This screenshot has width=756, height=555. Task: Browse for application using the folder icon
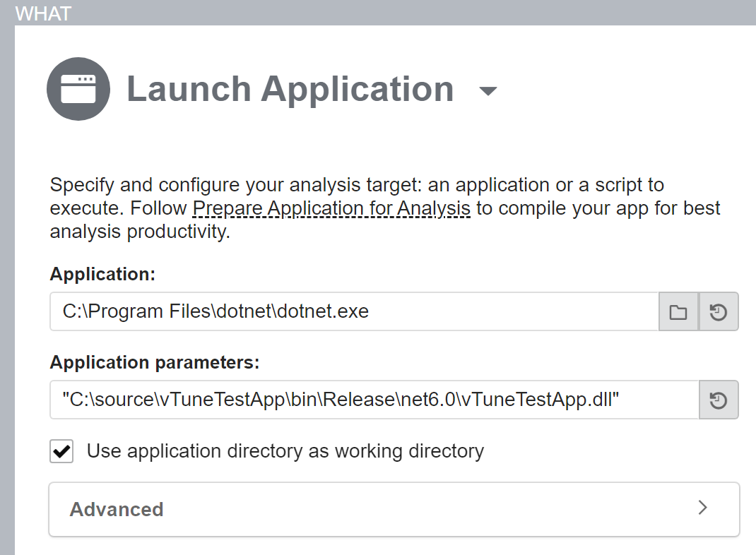tap(678, 312)
